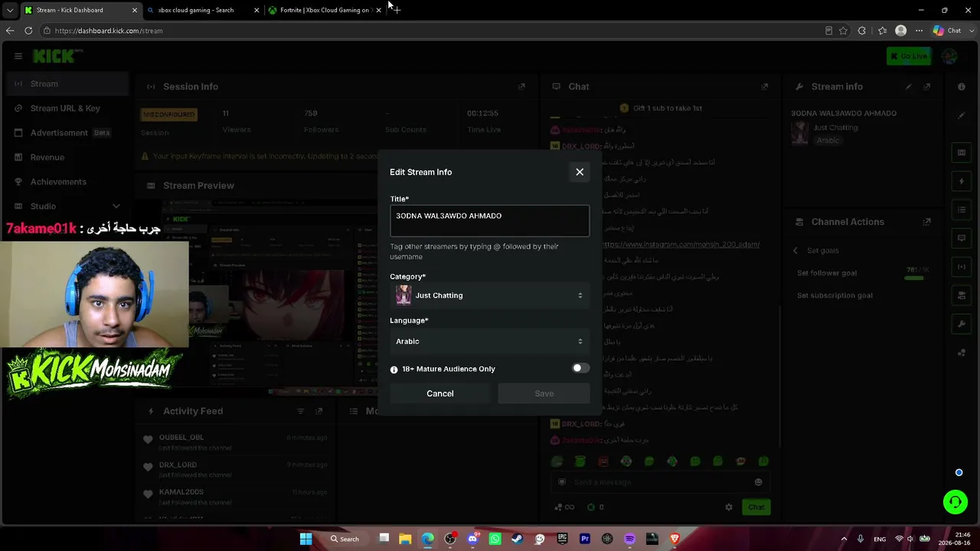Click the Go Live button
This screenshot has height=551, width=980.
[x=908, y=56]
